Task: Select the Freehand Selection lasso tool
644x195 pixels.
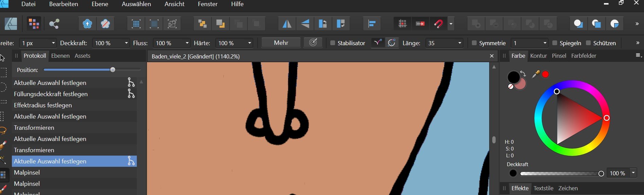Action: (x=3, y=130)
